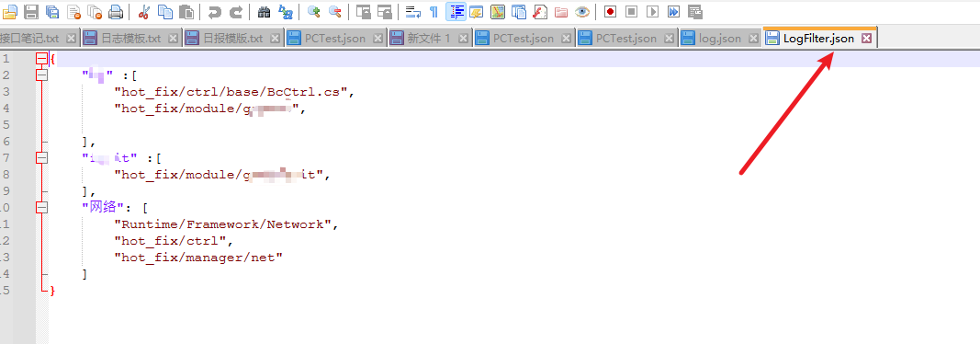The height and width of the screenshot is (344, 980).
Task: Zoom out with the magnifier minus icon
Action: coord(335,11)
